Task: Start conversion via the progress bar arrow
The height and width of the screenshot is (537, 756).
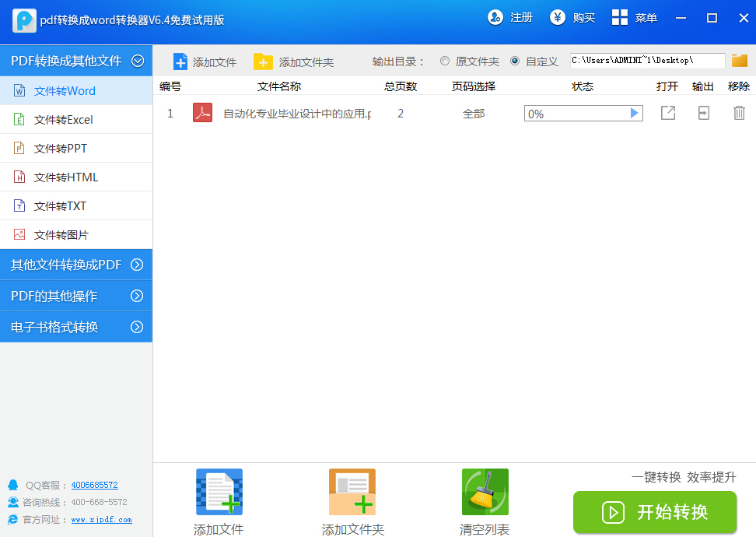Action: [x=635, y=113]
